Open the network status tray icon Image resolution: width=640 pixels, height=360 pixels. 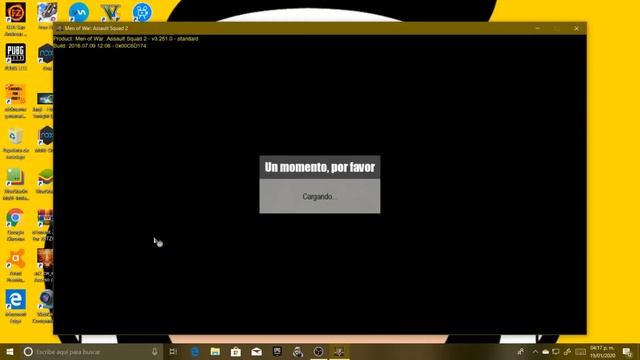pos(556,352)
